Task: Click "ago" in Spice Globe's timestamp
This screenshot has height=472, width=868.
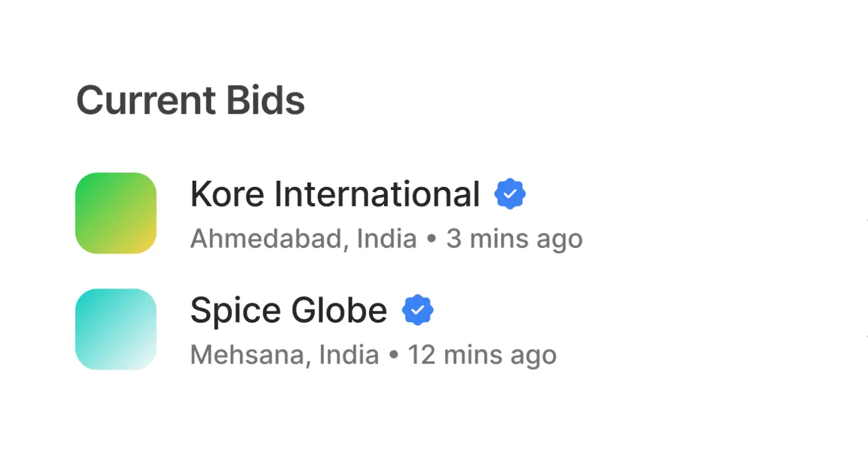Action: point(533,356)
